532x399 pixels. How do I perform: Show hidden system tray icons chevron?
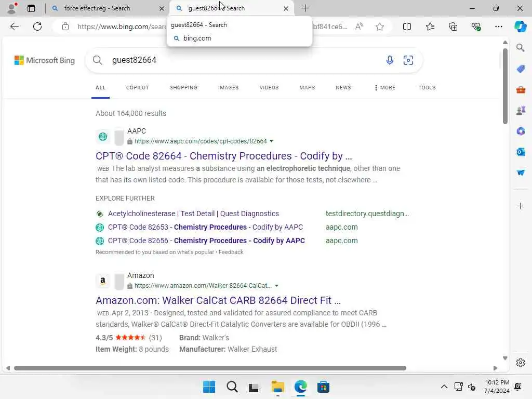[x=444, y=387]
